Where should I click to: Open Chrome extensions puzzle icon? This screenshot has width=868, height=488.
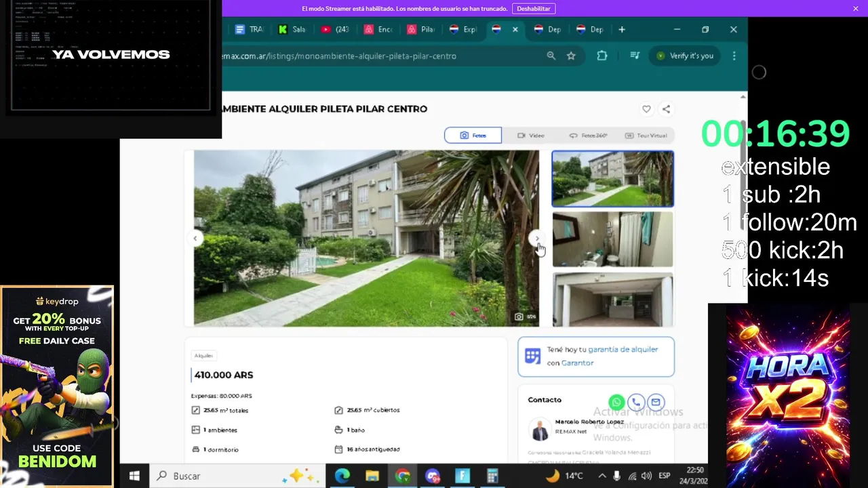(x=602, y=56)
